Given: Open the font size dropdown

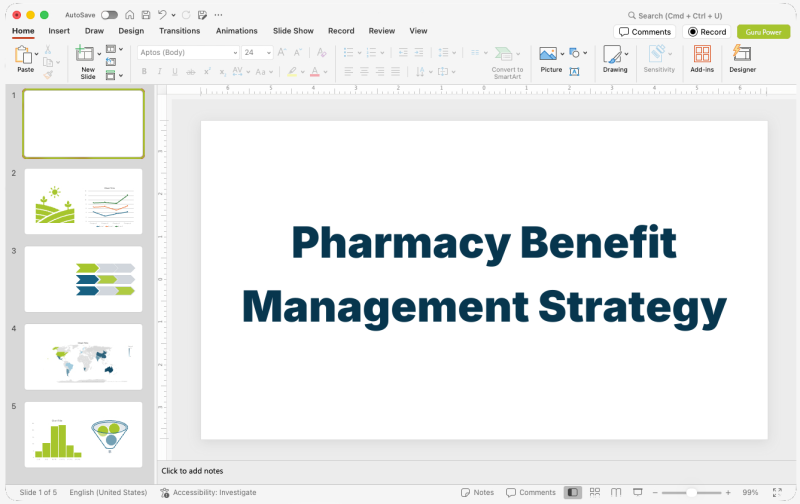Looking at the screenshot, I should 269,53.
